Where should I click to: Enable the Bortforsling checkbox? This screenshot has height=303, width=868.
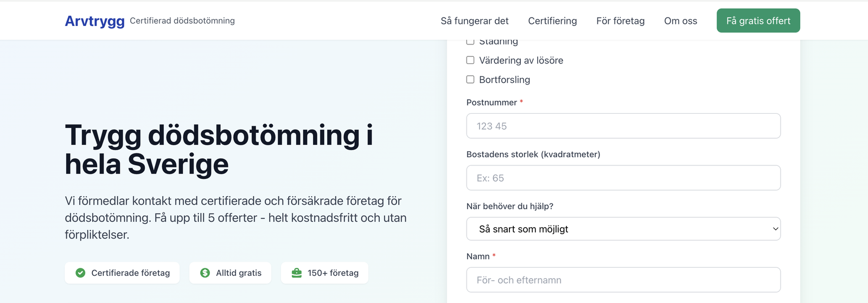point(470,80)
